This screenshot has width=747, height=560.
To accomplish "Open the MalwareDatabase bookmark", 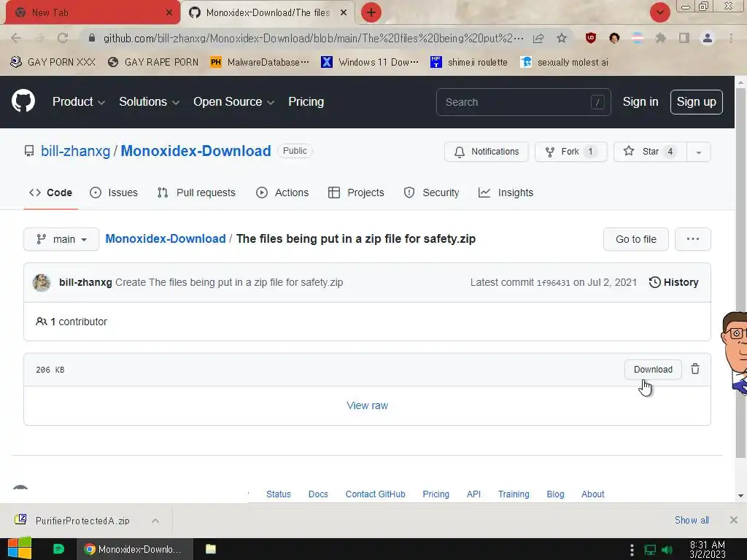I will pos(260,63).
